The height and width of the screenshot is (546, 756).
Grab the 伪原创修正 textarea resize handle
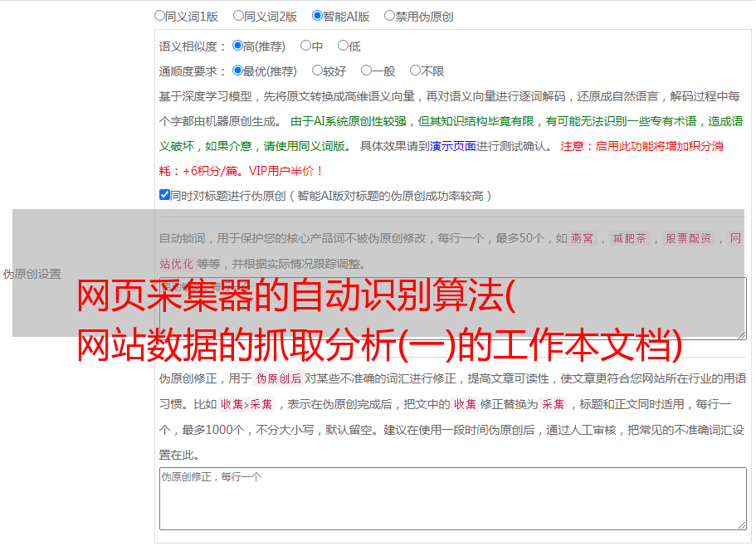[741, 524]
